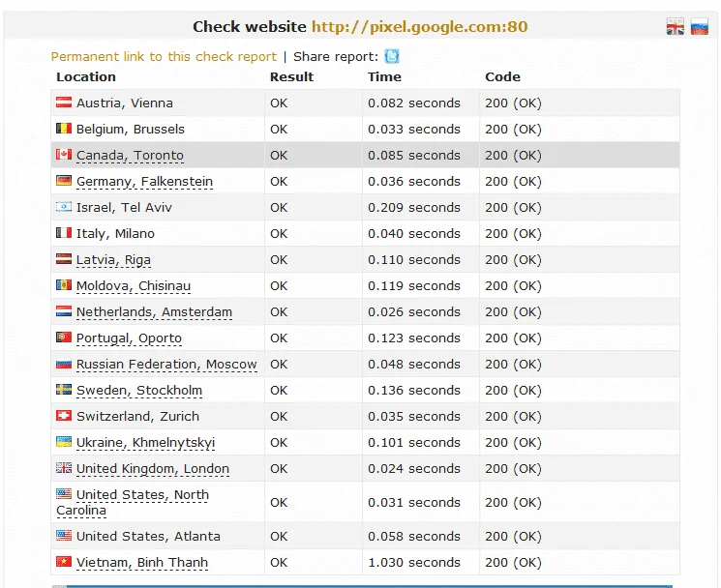
Task: Click the Austria, Vienna location text
Action: 125,103
